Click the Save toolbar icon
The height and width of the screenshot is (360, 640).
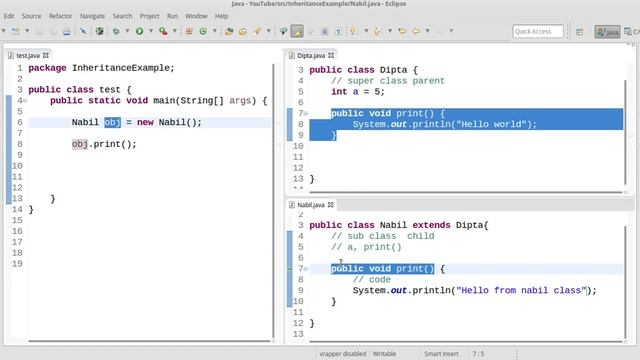click(x=40, y=31)
